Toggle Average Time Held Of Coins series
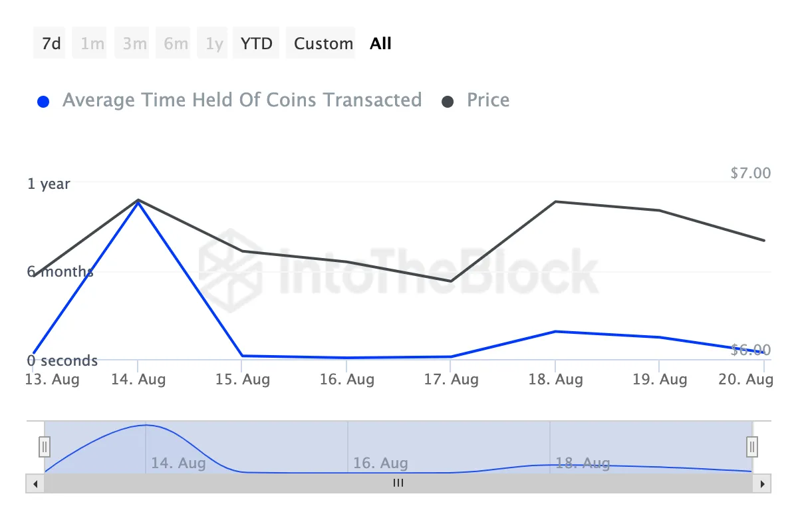This screenshot has height=532, width=798. point(242,100)
